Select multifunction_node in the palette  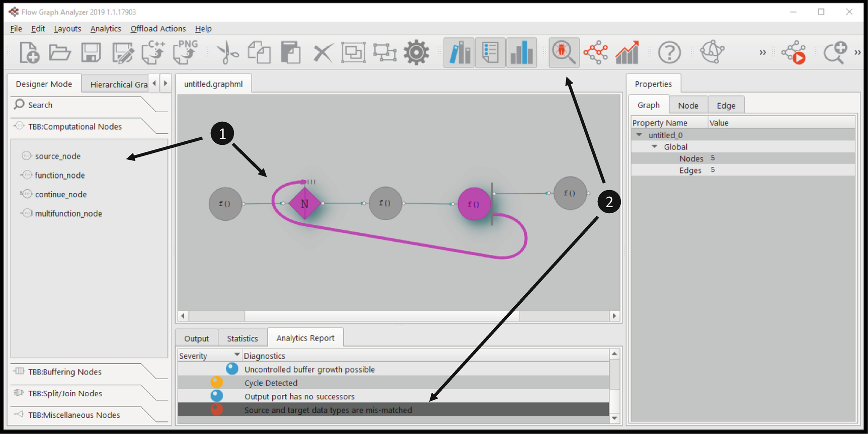pyautogui.click(x=61, y=213)
